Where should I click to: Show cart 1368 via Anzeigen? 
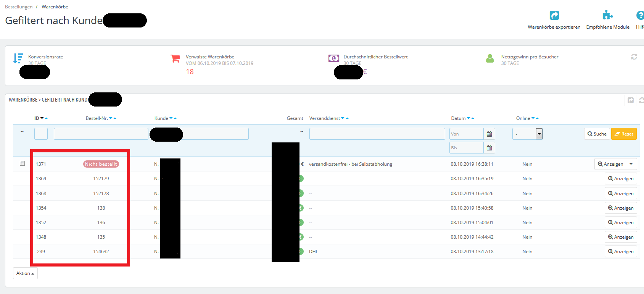(621, 194)
